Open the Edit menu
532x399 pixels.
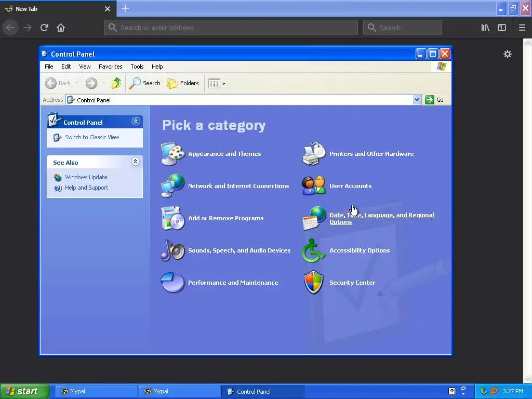66,66
